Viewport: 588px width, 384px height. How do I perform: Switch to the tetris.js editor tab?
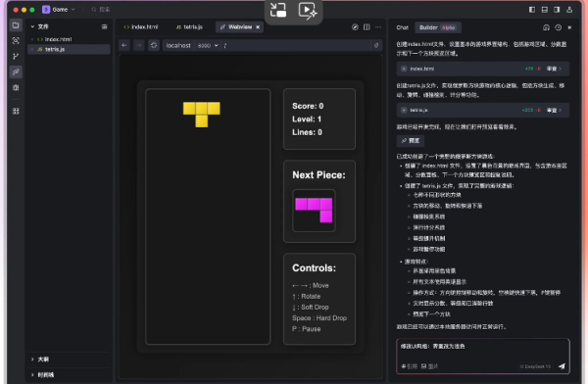189,27
